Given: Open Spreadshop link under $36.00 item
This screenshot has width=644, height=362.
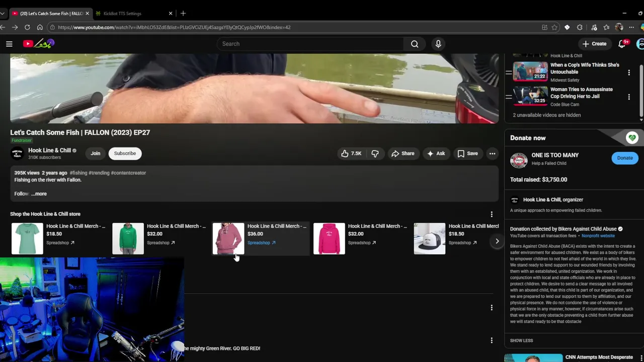Looking at the screenshot, I should click(261, 243).
